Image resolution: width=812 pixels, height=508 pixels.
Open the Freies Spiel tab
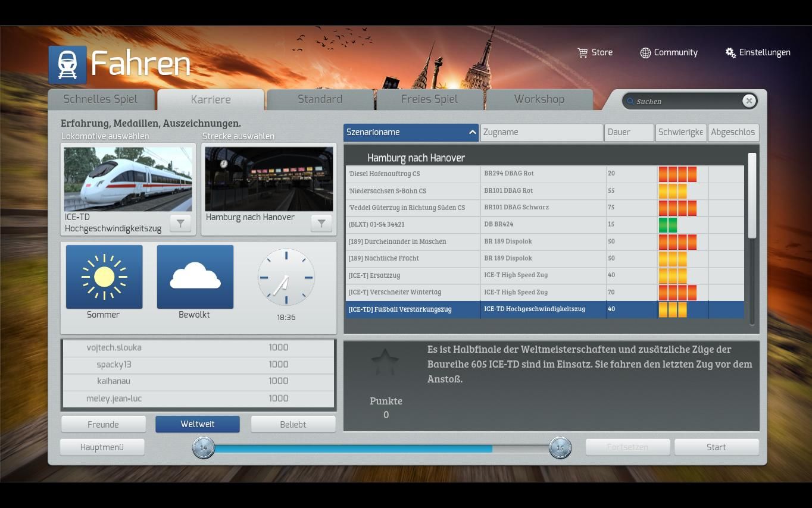click(430, 100)
